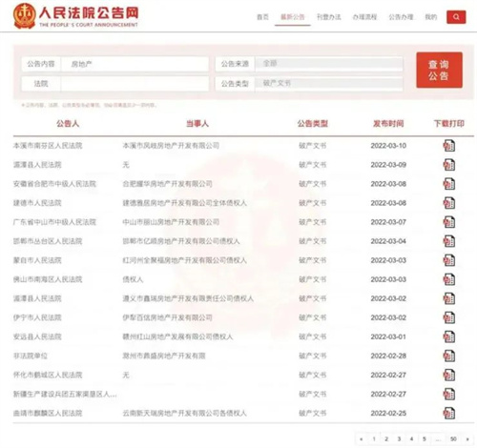Screen dimensions: 477x448
Task: Download the 2022-03-10 announcement document
Action: (449, 146)
